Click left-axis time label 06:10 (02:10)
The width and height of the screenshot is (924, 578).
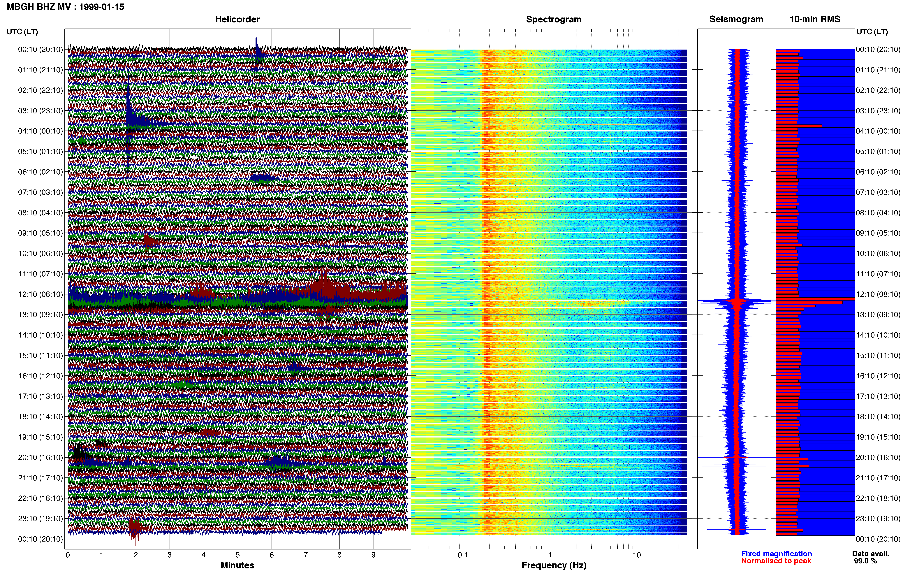coord(41,172)
